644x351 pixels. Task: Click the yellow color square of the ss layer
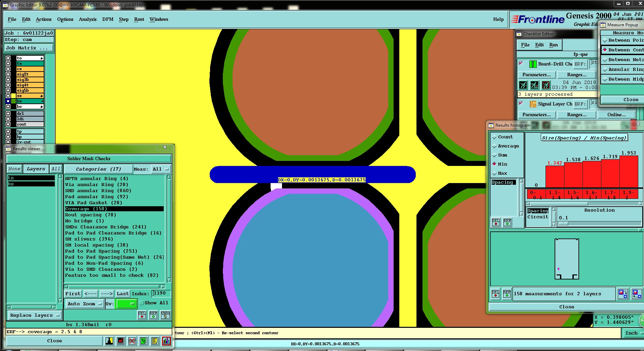pyautogui.click(x=13, y=96)
